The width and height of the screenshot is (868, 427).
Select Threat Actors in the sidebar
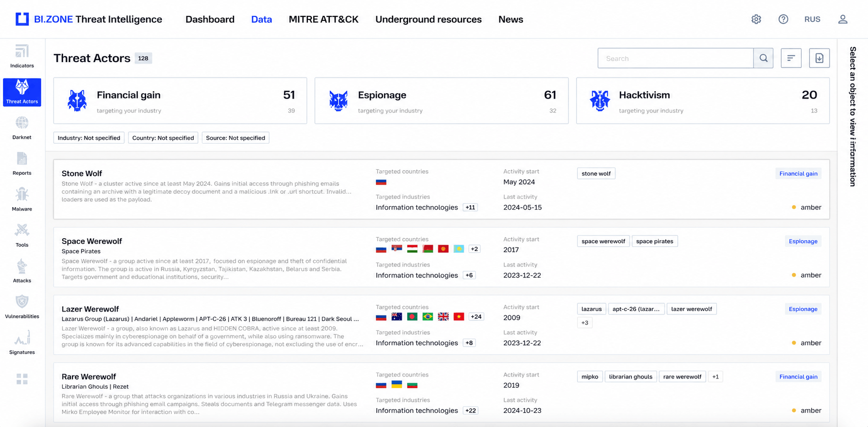(22, 92)
